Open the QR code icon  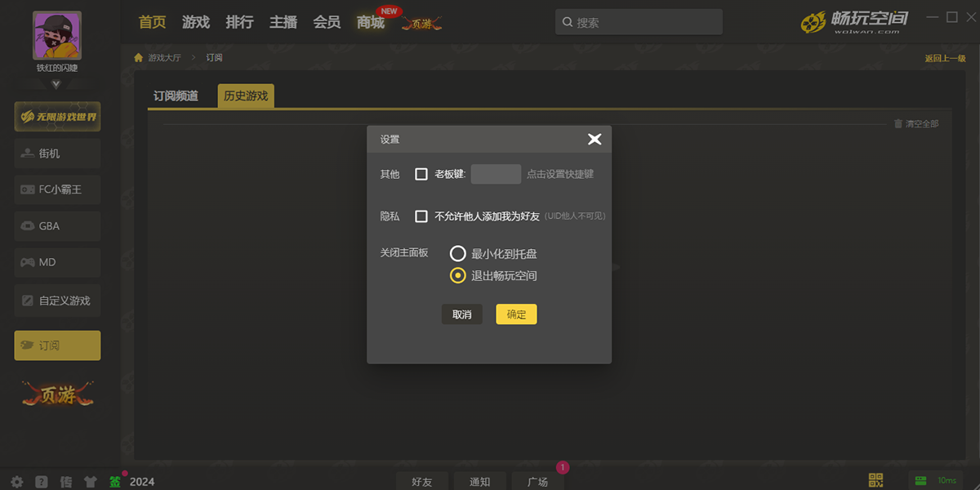pos(876,481)
